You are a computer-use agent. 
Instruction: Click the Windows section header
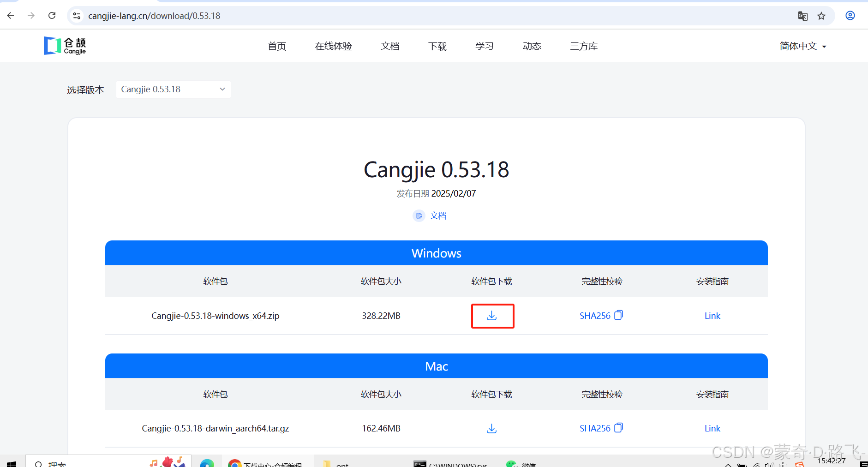[437, 253]
